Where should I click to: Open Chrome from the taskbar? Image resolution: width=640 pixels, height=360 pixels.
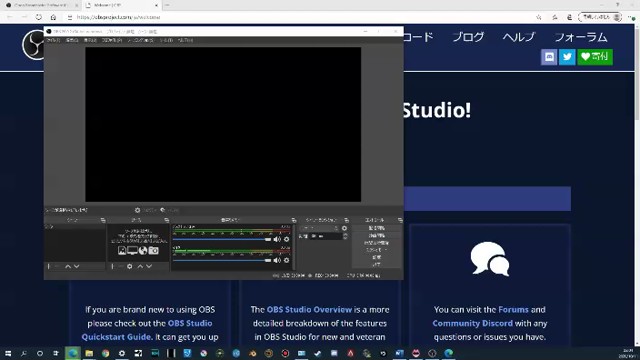(105, 353)
